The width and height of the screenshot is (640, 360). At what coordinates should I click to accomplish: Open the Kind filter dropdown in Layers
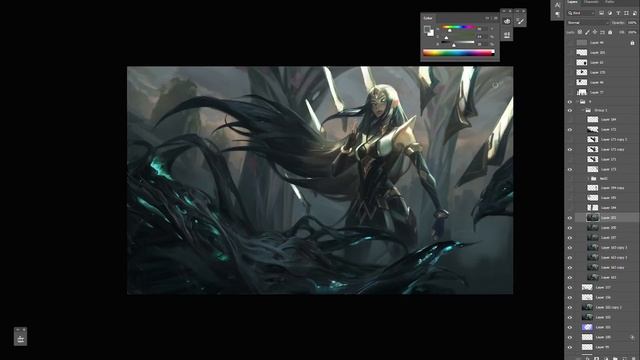(581, 13)
